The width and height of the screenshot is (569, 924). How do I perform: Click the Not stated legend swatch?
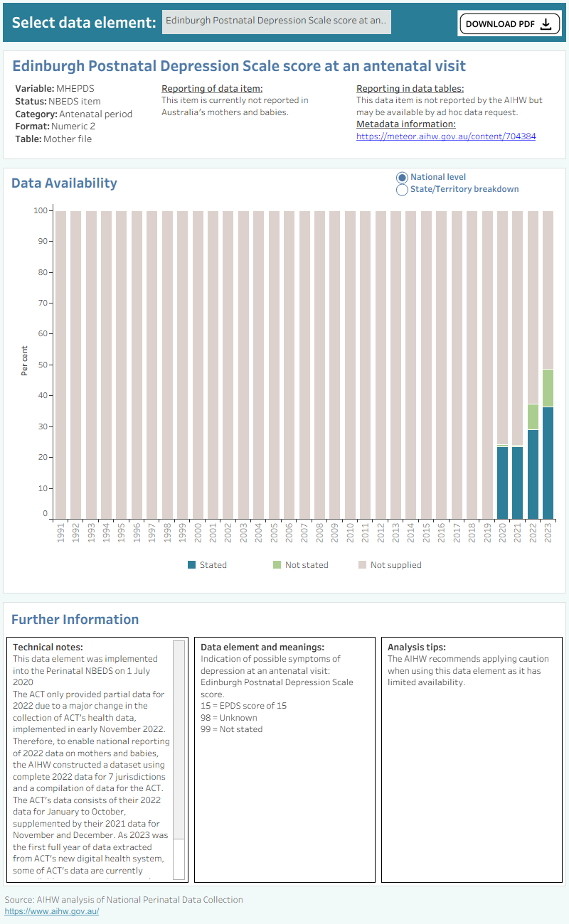point(277,565)
